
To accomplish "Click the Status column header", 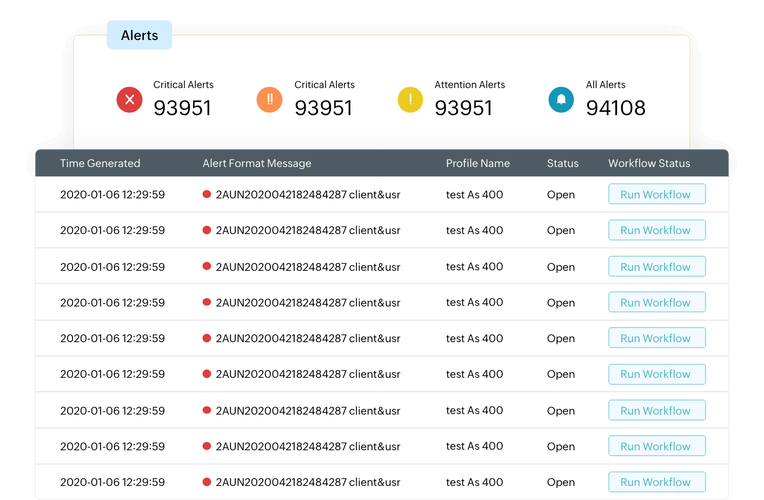I will pyautogui.click(x=562, y=163).
